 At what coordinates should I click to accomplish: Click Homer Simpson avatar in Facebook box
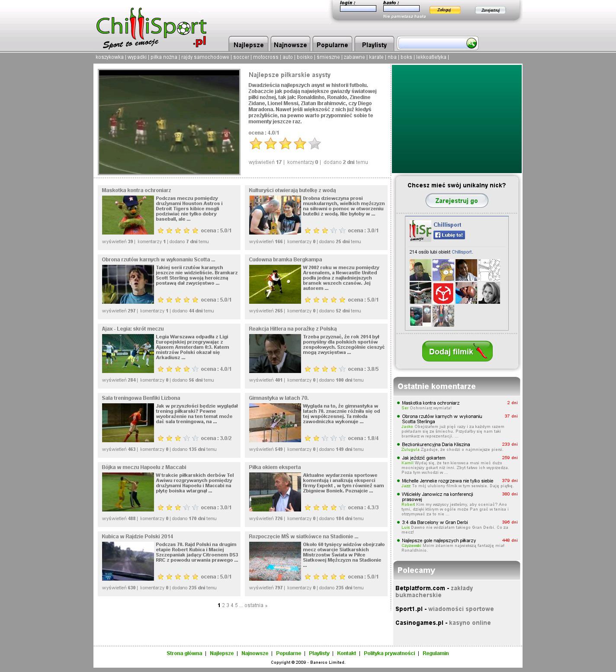tap(443, 270)
